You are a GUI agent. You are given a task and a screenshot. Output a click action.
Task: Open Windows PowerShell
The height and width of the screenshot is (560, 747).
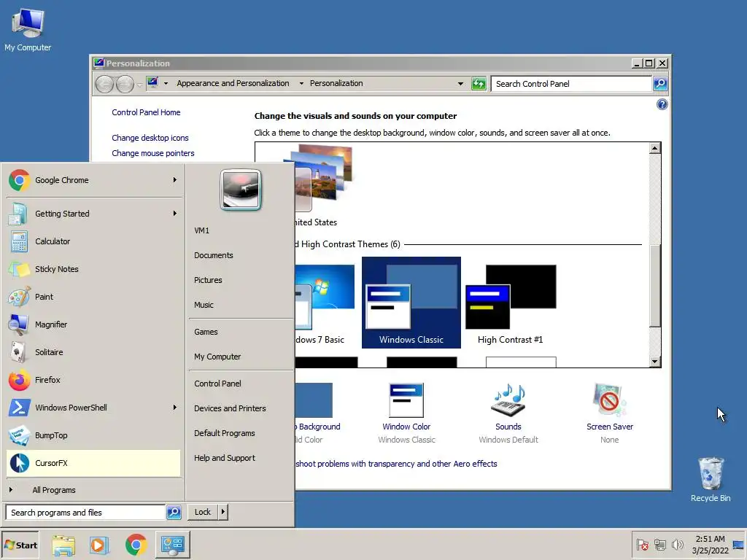(93, 408)
